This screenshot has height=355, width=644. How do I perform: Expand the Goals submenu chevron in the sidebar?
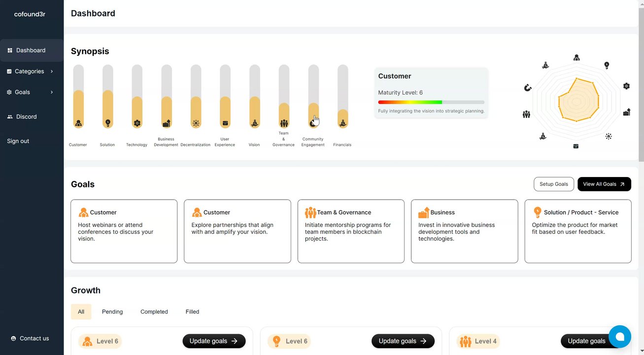point(52,92)
